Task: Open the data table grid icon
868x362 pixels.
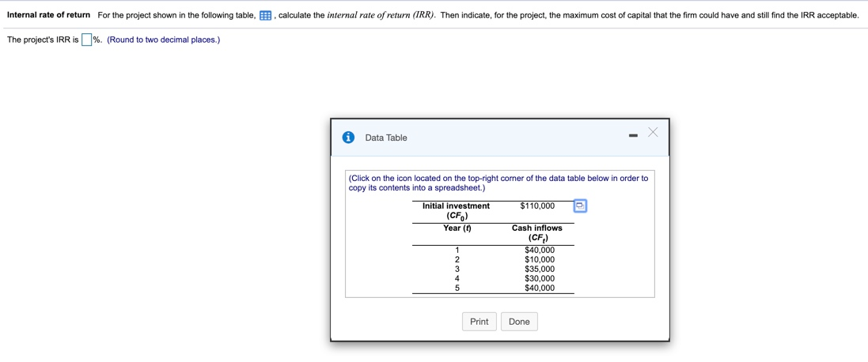Action: pos(265,16)
